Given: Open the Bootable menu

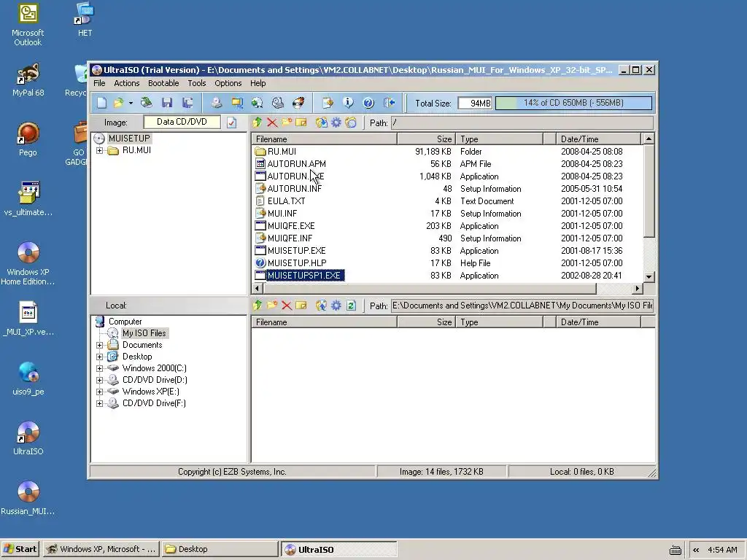Looking at the screenshot, I should tap(163, 83).
